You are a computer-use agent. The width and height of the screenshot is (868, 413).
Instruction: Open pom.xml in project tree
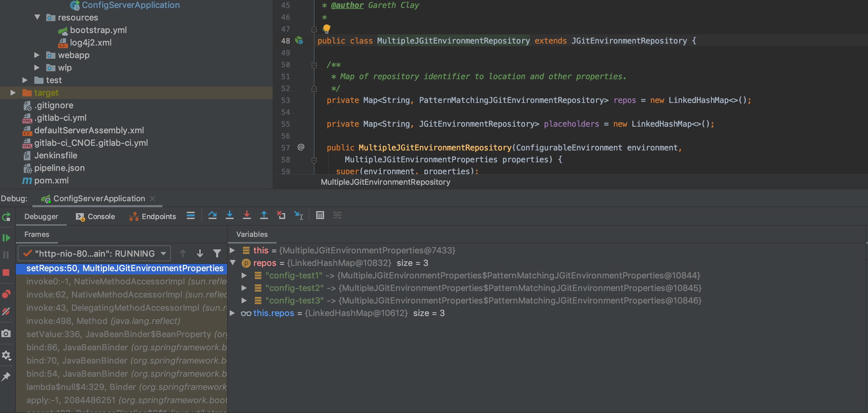coord(51,180)
